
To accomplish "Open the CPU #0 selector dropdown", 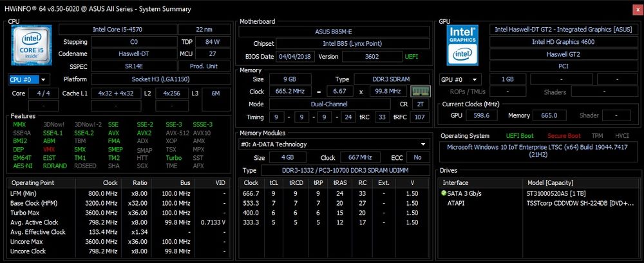I will 28,80.
